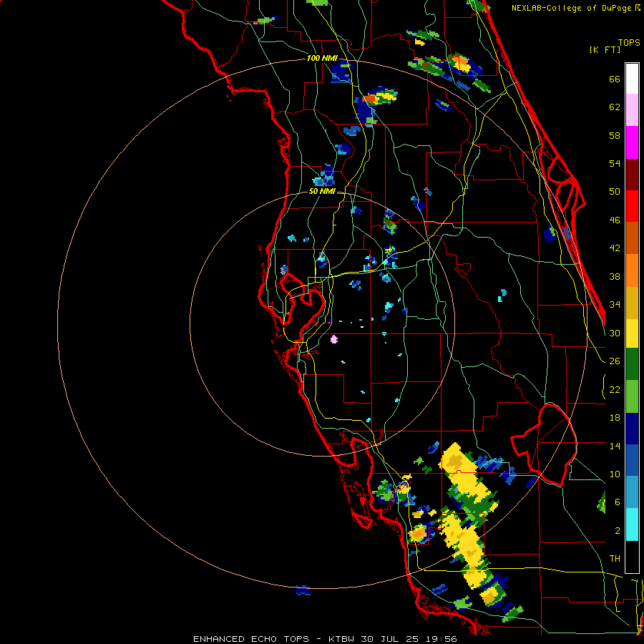Click the dark green legend band

coord(632,364)
